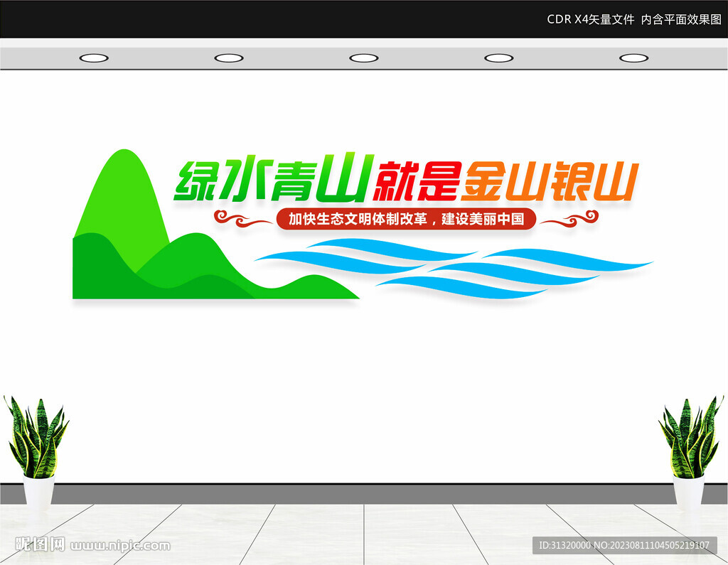Viewport: 728px width, 565px height.
Task: Click the rightmost ceiling spotlight
Action: click(634, 58)
